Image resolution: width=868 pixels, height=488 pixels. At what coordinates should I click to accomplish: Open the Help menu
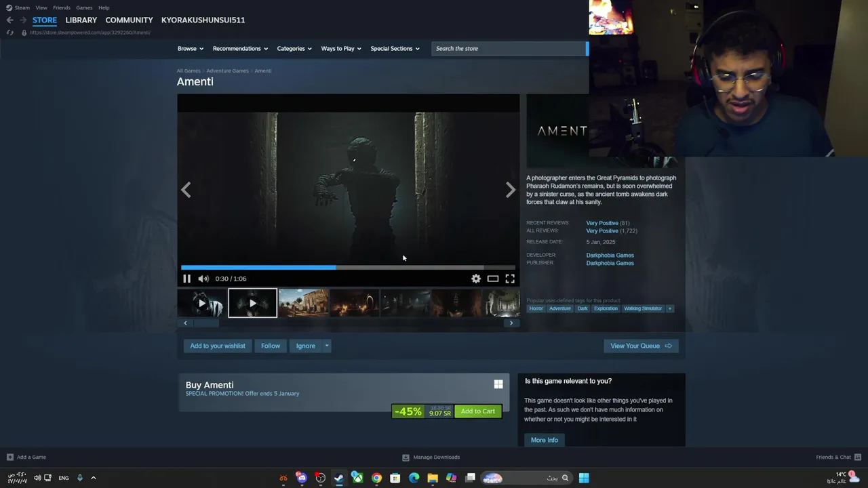104,7
